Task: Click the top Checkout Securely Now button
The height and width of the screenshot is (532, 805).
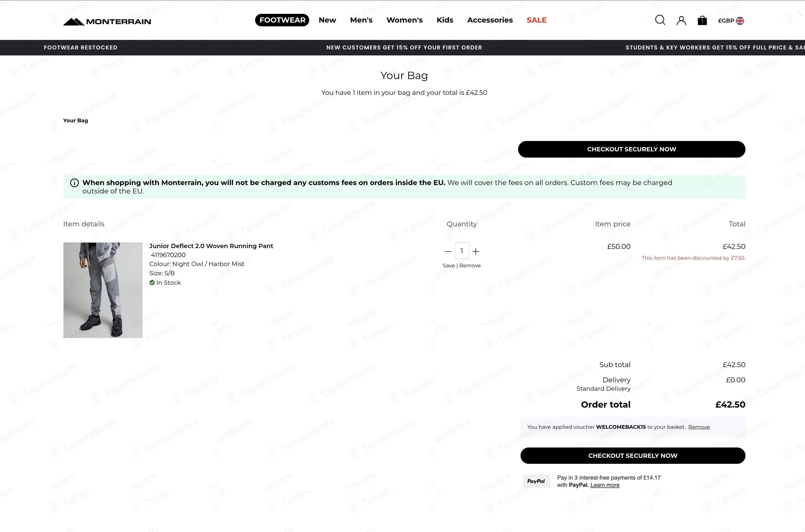Action: tap(631, 149)
